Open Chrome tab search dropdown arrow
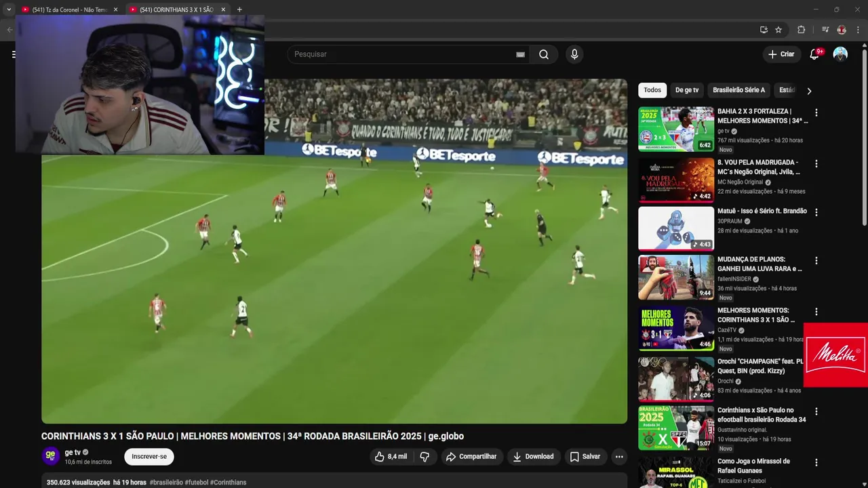Screen dimensions: 868x488 (9, 9)
